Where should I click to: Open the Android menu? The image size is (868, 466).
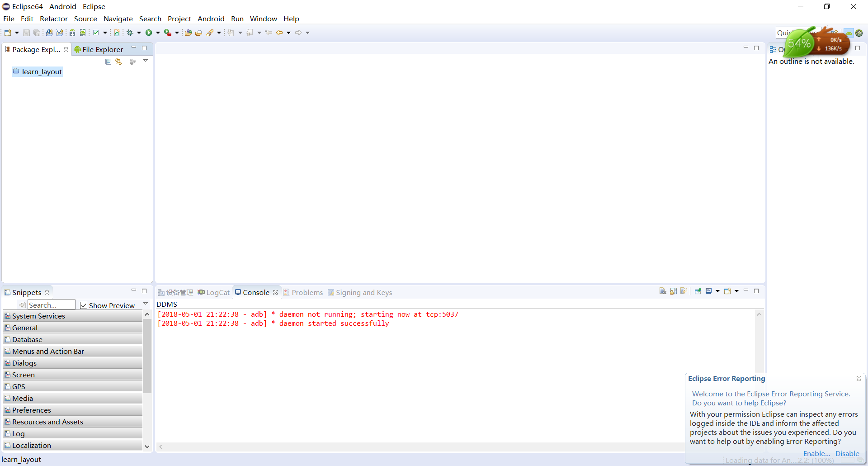[211, 19]
